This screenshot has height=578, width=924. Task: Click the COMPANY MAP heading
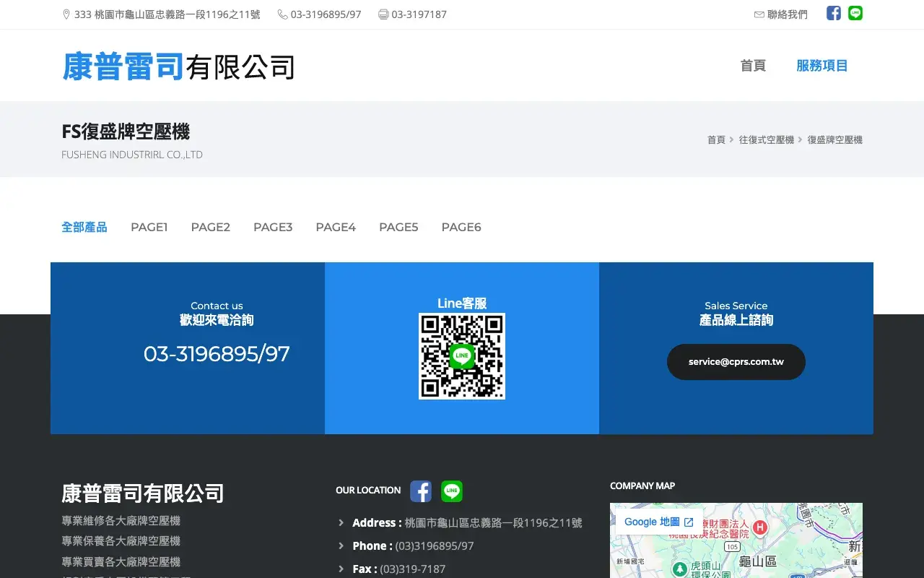tap(642, 486)
